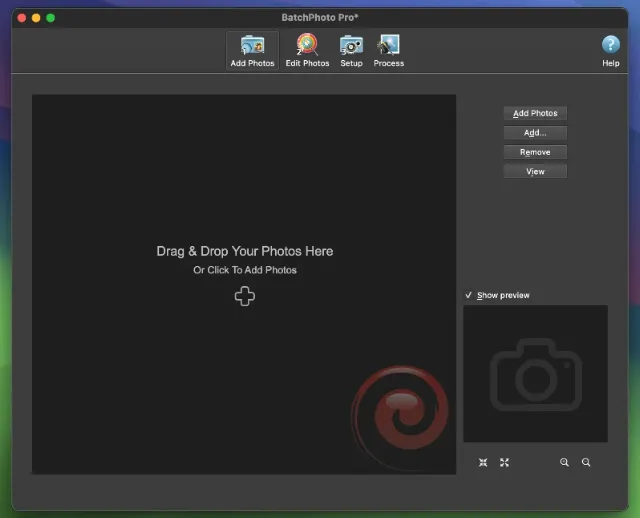Screen dimensions: 640x518
Task: Go to the Edit Photos step
Action: [307, 51]
